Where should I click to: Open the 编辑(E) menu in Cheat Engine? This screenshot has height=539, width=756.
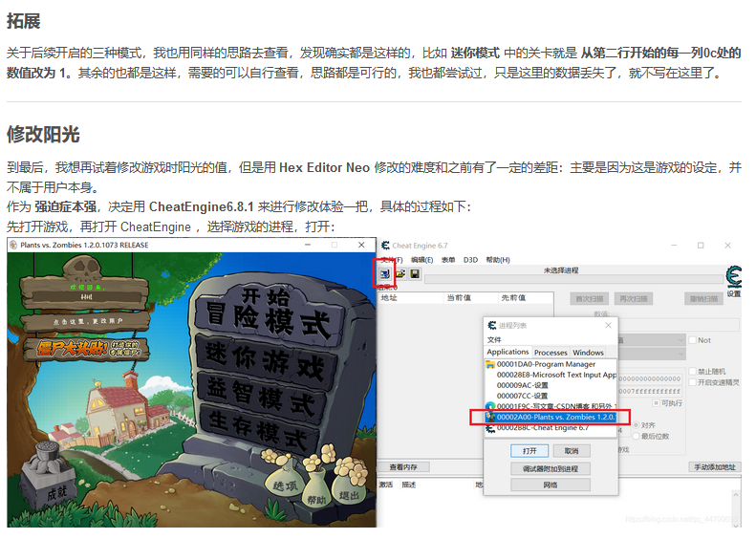click(x=421, y=260)
